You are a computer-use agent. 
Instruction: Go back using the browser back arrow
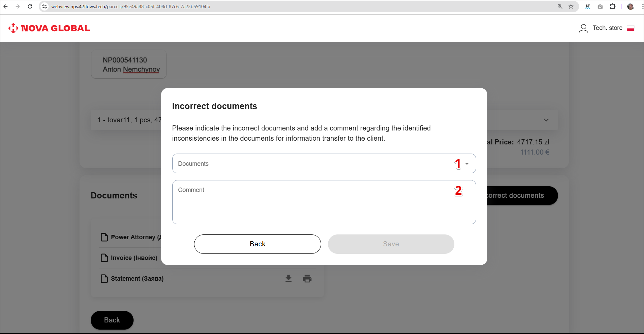coord(6,6)
